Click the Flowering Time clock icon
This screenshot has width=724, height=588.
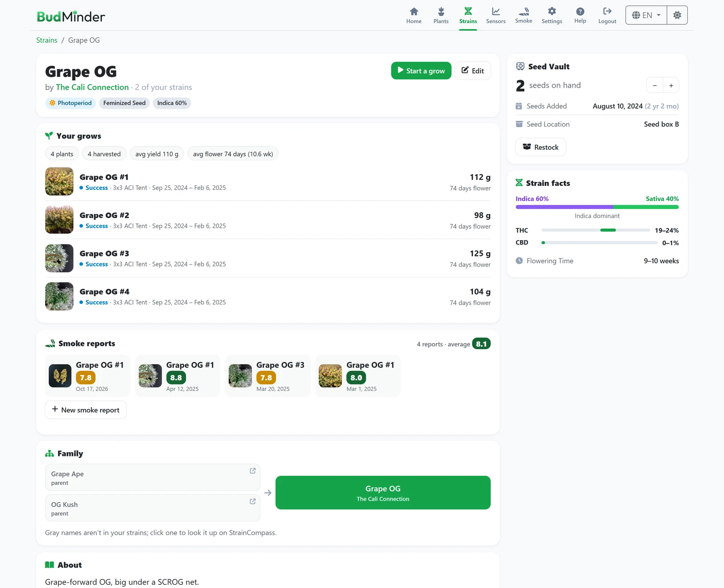[x=519, y=261]
